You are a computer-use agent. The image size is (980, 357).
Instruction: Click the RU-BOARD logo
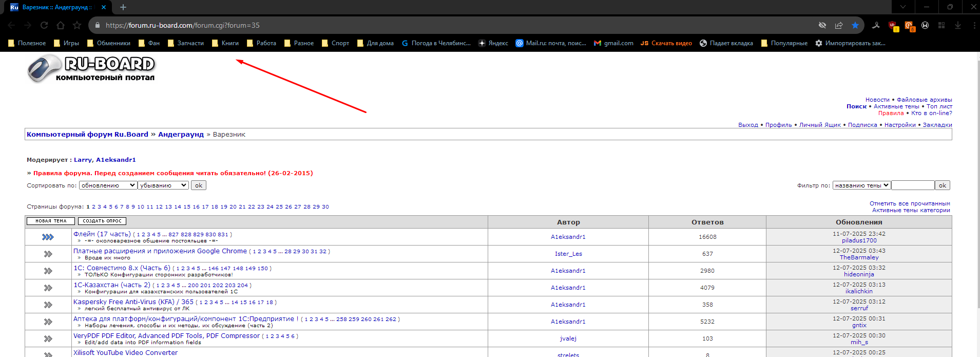91,69
